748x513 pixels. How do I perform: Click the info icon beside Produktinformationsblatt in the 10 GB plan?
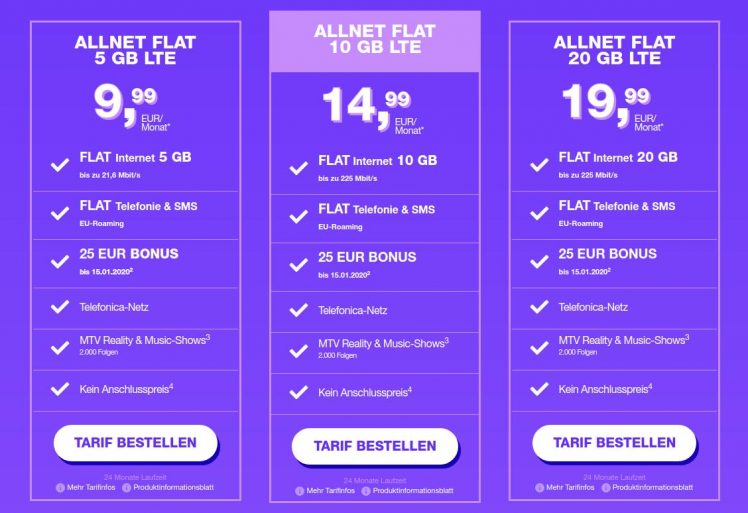click(367, 491)
